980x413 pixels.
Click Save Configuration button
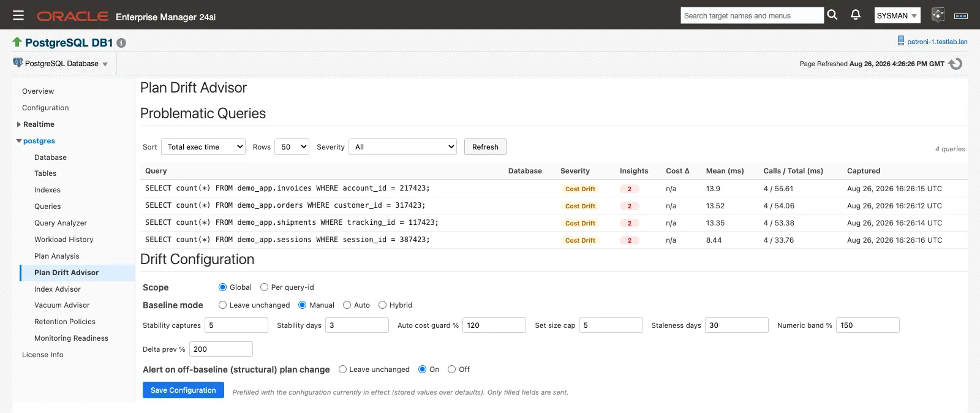point(183,390)
